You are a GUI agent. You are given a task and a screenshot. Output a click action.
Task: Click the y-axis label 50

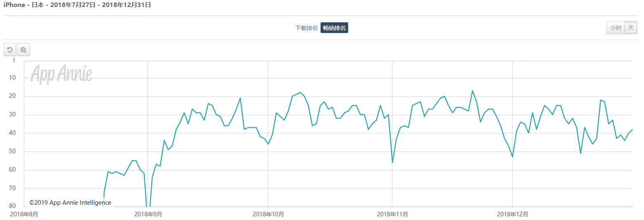click(12, 151)
